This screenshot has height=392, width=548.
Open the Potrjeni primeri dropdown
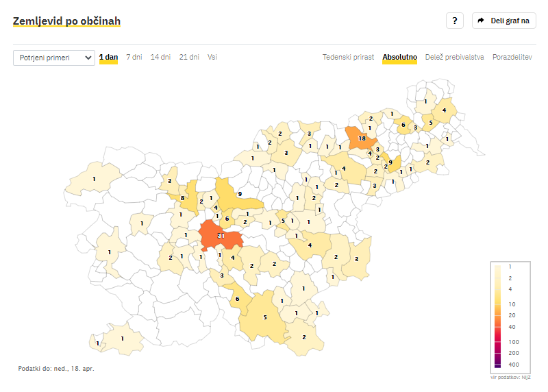[54, 58]
